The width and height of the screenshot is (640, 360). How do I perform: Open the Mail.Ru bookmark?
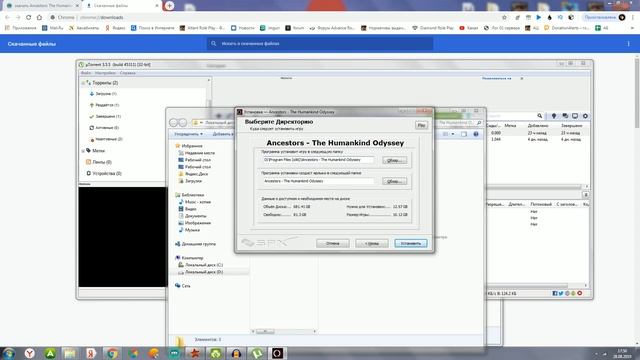point(53,28)
